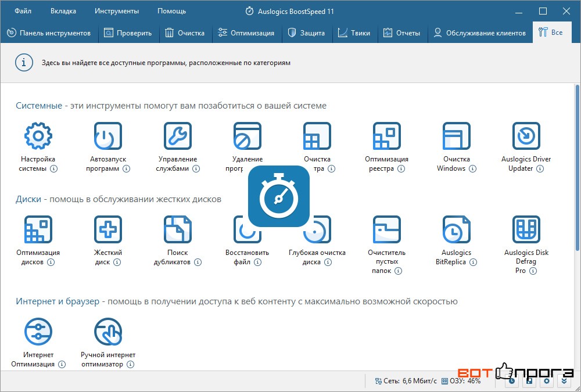Go to the Защита tab
The height and width of the screenshot is (392, 581).
(306, 33)
